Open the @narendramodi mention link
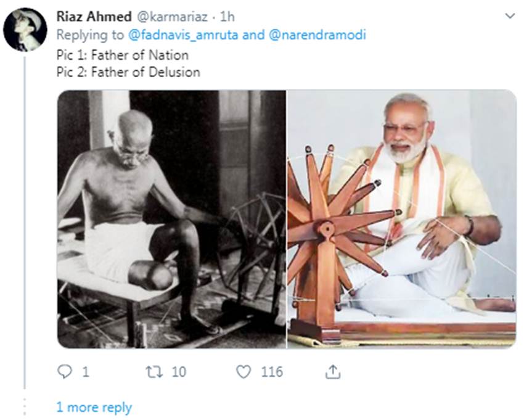524x420 pixels. pyautogui.click(x=317, y=35)
